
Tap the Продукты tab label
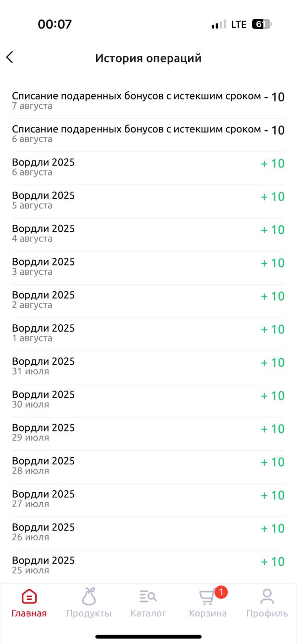click(89, 613)
